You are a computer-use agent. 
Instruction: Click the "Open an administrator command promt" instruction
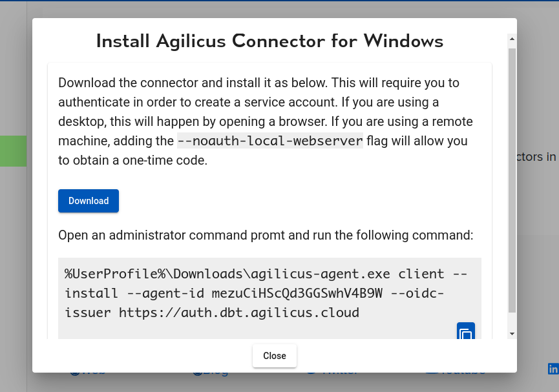point(266,235)
